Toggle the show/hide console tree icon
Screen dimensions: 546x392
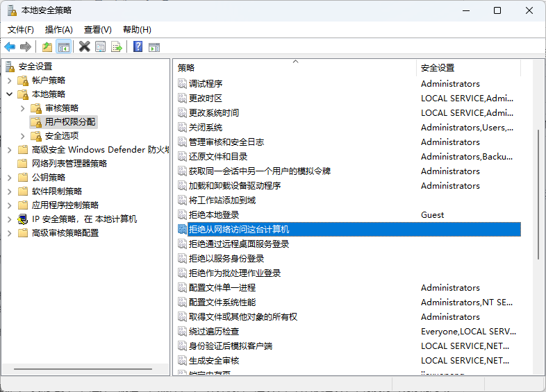coord(64,46)
